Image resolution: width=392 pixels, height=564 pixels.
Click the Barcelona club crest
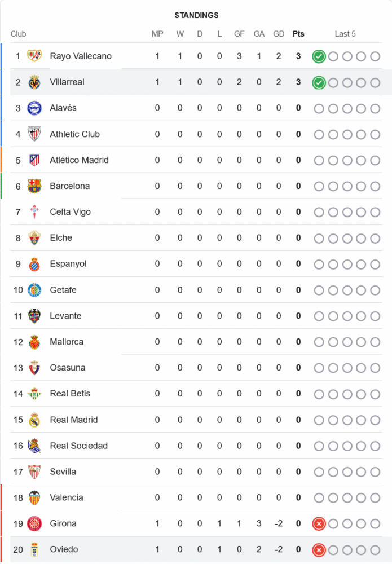(x=34, y=186)
